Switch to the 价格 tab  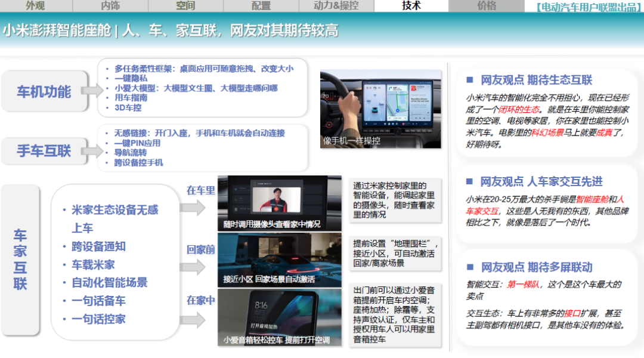point(487,6)
